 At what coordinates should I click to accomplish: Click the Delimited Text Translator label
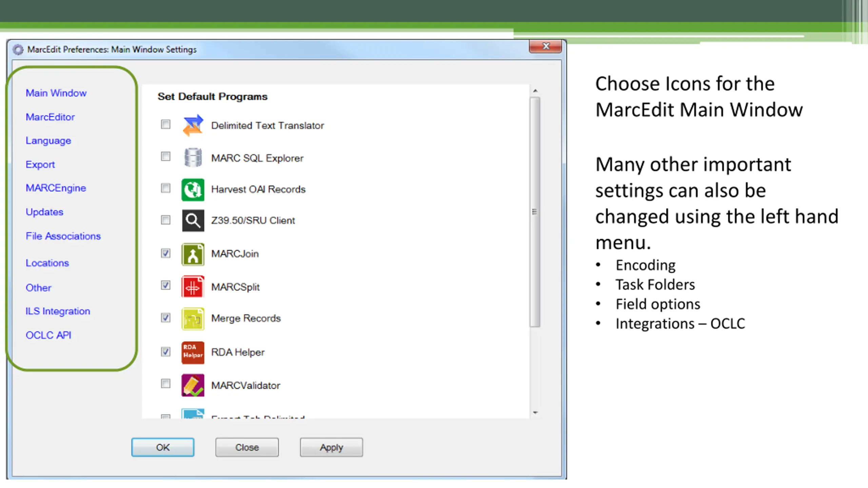268,126
